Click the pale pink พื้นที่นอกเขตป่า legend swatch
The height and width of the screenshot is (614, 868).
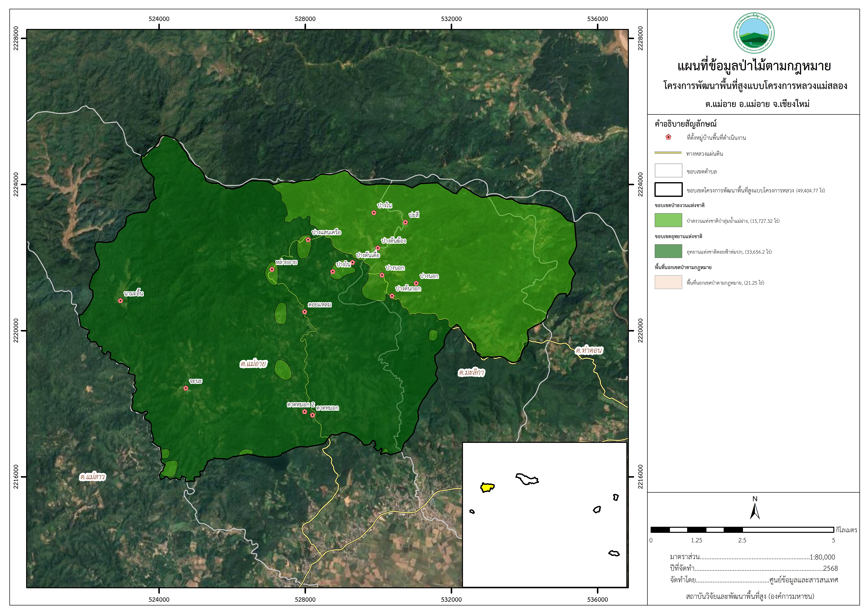point(668,282)
